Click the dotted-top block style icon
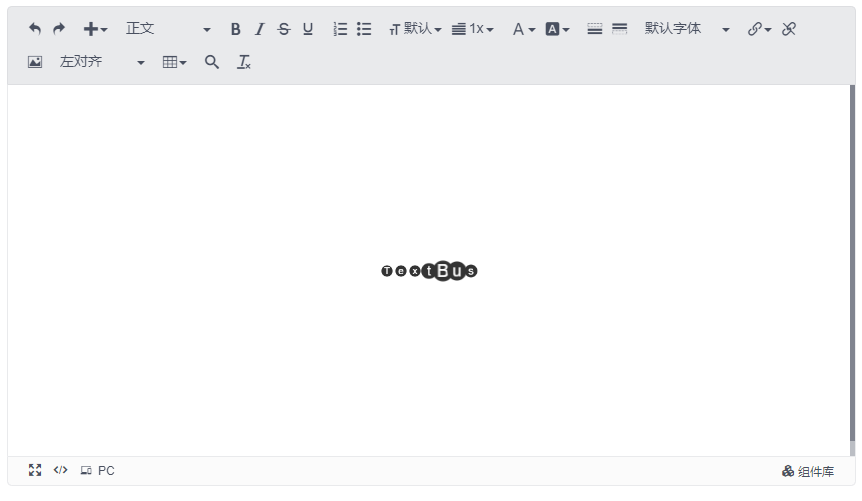This screenshot has width=862, height=501. (595, 29)
